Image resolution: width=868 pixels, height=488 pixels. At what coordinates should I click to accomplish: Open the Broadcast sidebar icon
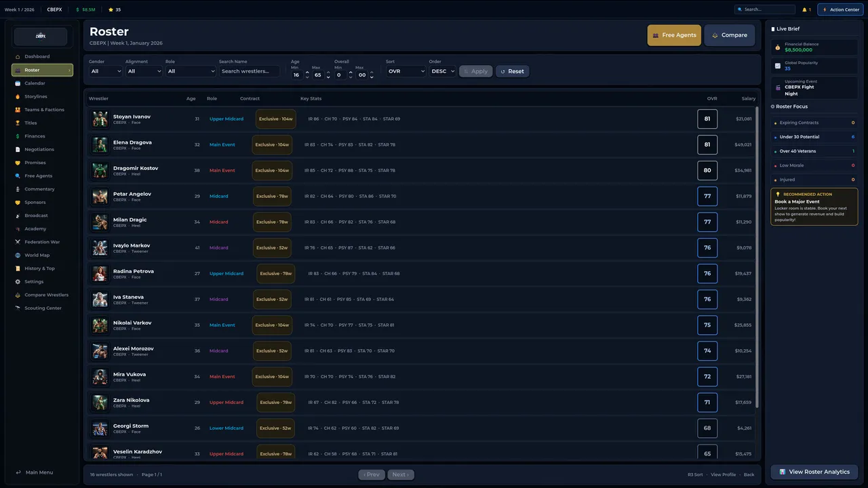(x=18, y=216)
